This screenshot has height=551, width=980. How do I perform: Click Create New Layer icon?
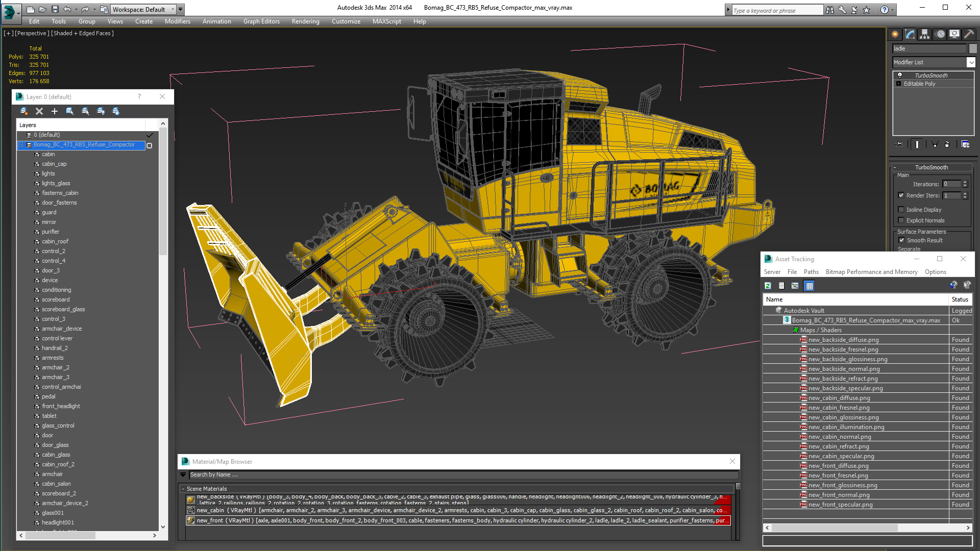point(24,111)
